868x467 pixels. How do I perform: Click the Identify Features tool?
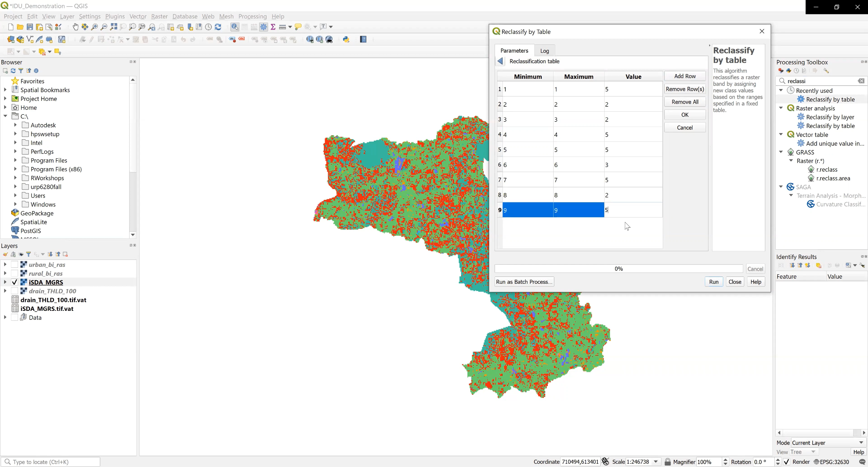pos(235,27)
